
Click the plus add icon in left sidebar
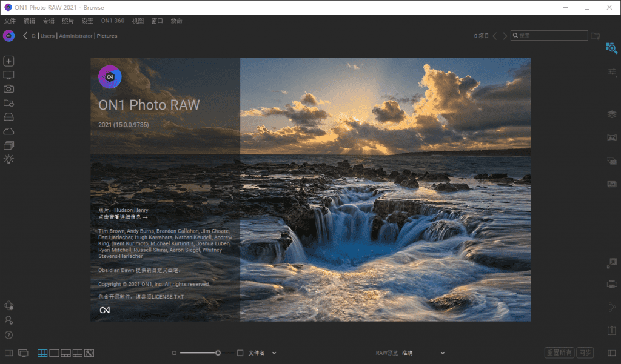tap(8, 61)
